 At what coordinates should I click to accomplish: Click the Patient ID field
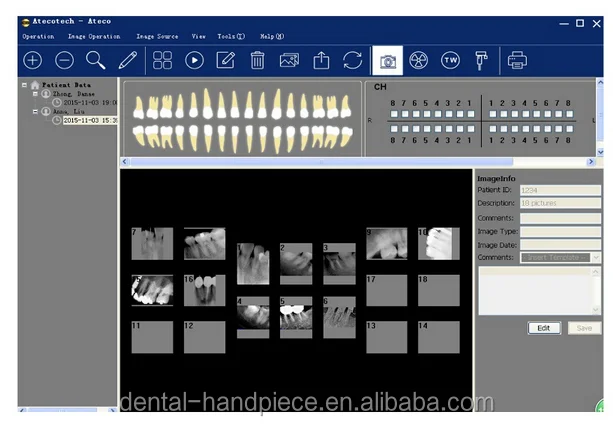(x=560, y=190)
